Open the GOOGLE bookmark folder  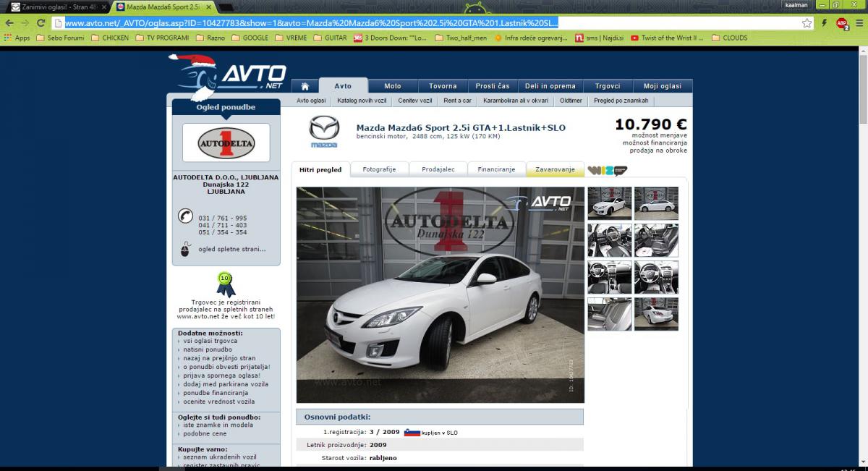(250, 38)
